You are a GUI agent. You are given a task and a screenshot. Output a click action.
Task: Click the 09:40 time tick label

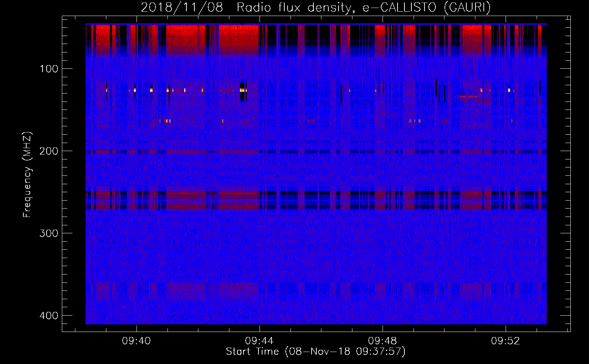click(137, 341)
